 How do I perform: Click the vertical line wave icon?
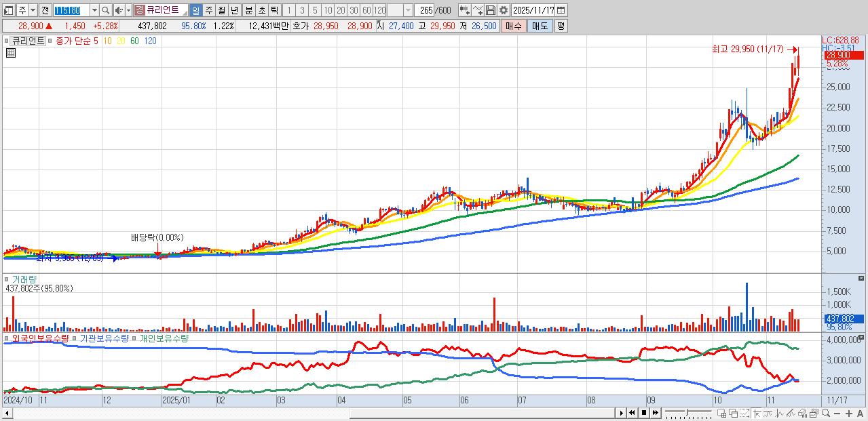coord(779,414)
